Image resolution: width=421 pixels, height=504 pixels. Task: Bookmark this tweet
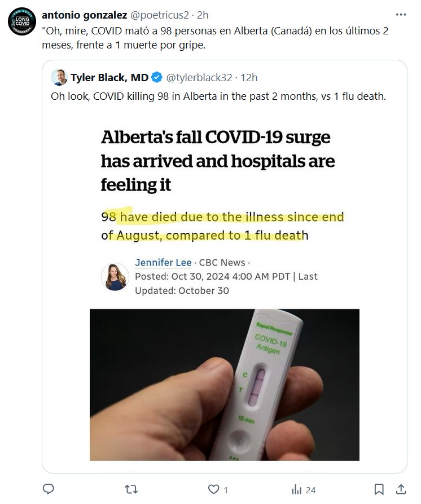(379, 489)
